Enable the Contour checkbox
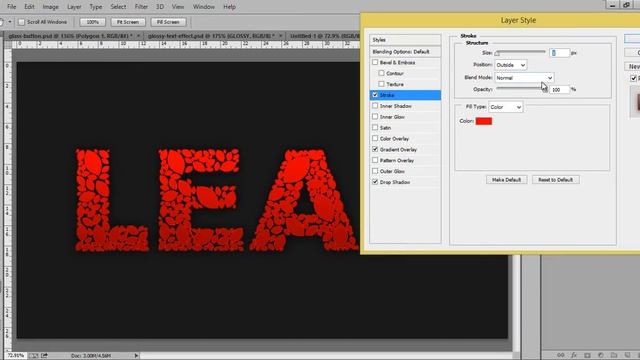The height and width of the screenshot is (360, 640). click(381, 73)
